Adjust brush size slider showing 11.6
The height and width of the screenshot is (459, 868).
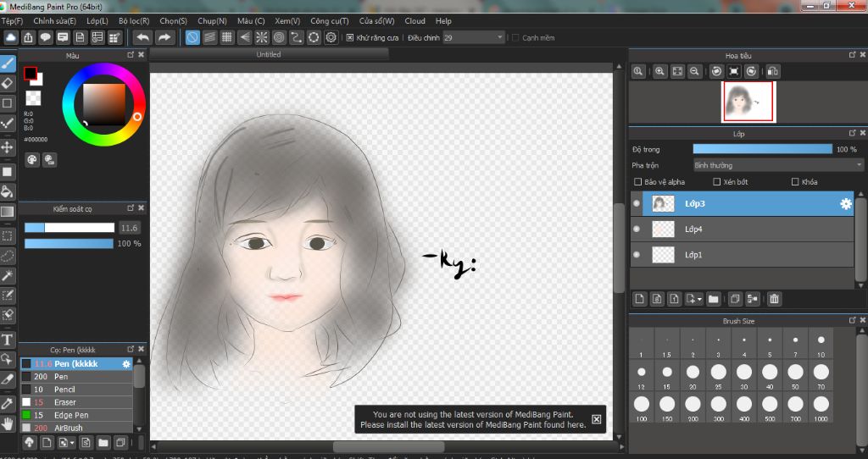(70, 228)
